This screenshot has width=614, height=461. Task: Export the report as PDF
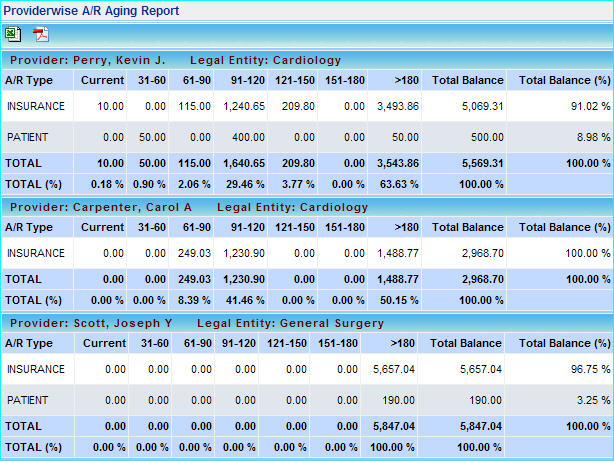[x=41, y=34]
